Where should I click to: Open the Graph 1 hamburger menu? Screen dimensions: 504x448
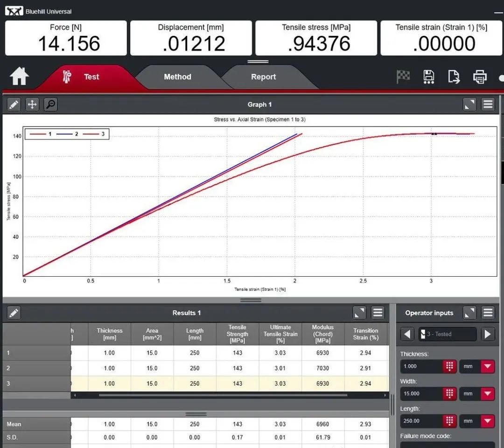(x=488, y=105)
